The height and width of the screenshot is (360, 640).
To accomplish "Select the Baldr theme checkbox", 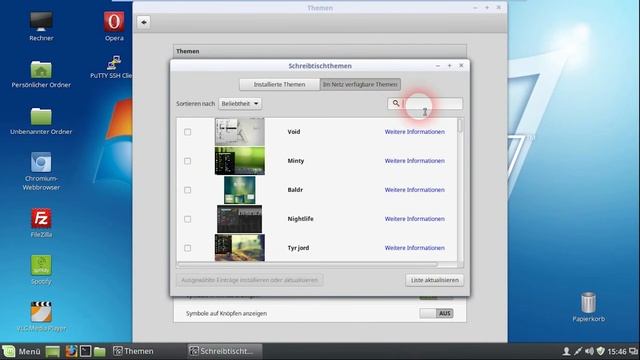I will 187,190.
